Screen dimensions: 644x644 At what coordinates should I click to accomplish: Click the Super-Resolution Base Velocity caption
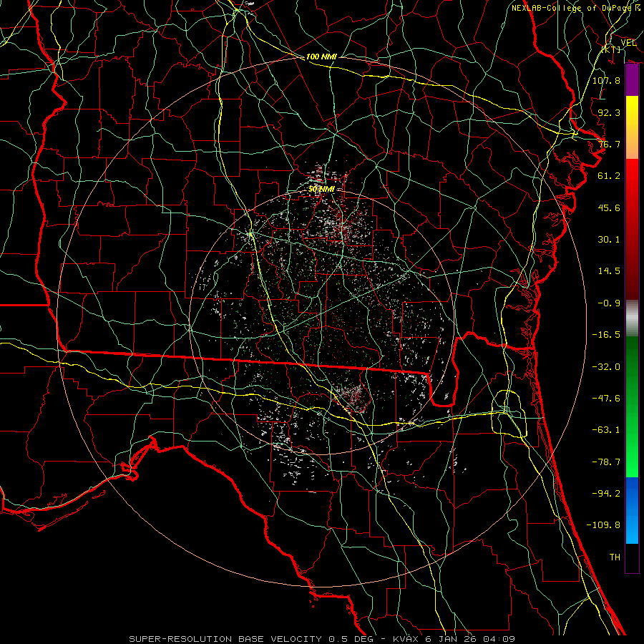(x=322, y=639)
